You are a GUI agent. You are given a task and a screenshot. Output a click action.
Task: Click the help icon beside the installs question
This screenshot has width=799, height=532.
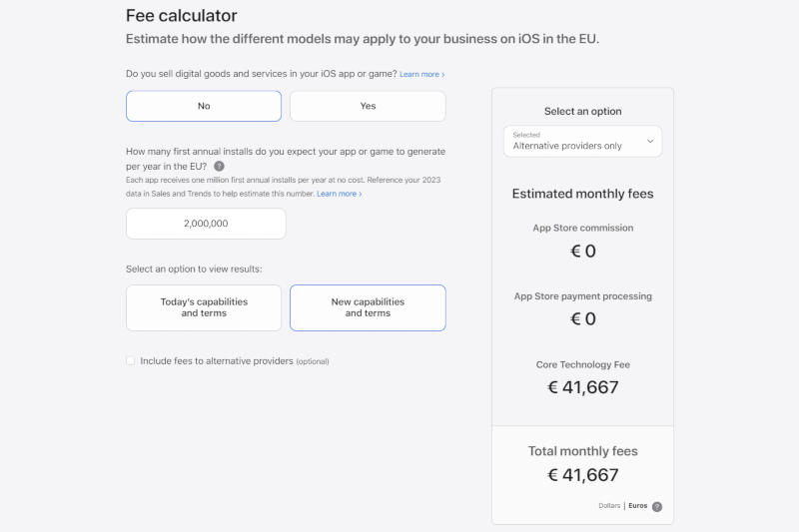[x=219, y=166]
